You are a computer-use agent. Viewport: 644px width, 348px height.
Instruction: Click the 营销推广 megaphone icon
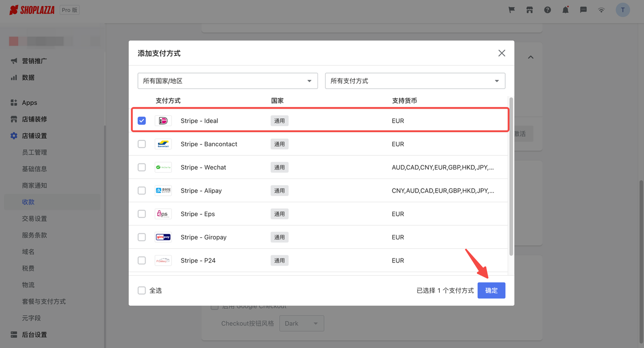click(14, 61)
